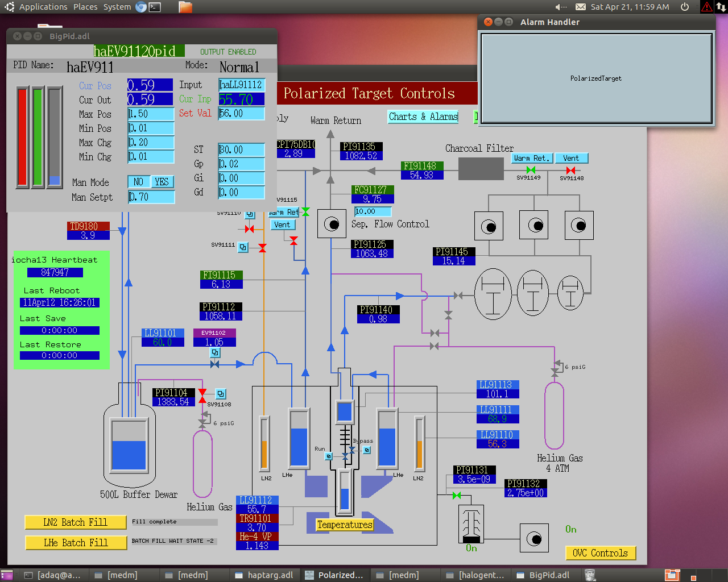This screenshot has height=582, width=728.
Task: Click Warm Ret. button near Charcoal Filter
Action: pyautogui.click(x=531, y=158)
